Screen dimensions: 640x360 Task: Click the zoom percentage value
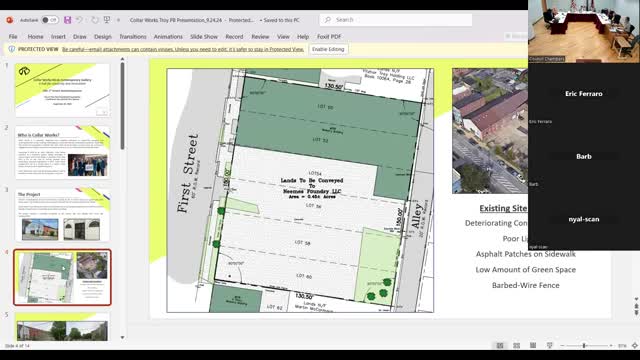pos(622,346)
